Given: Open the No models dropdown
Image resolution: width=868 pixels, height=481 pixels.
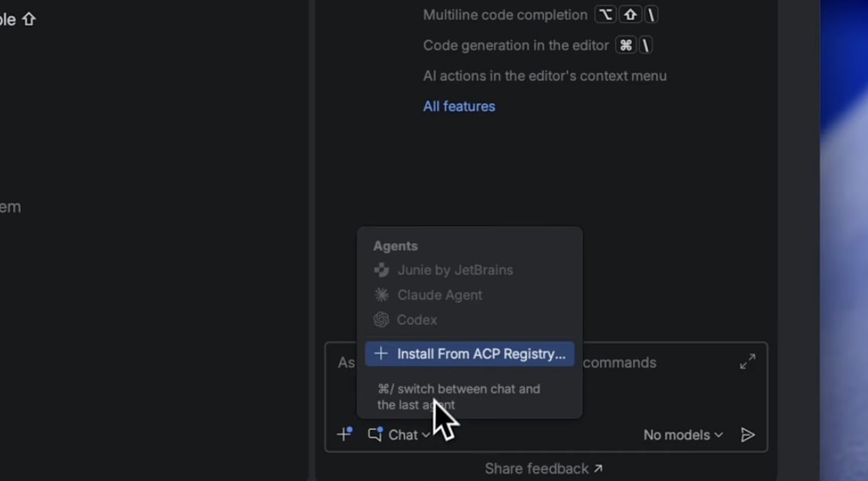Looking at the screenshot, I should (683, 435).
